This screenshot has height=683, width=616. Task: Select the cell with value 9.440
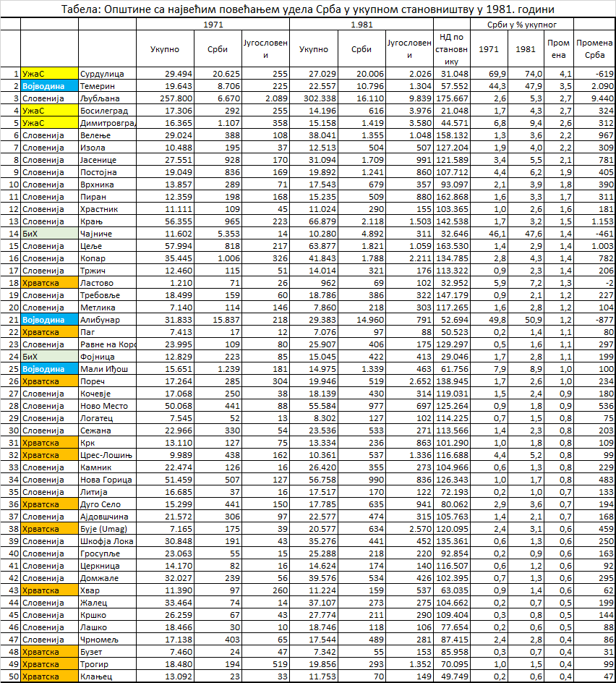tap(594, 98)
